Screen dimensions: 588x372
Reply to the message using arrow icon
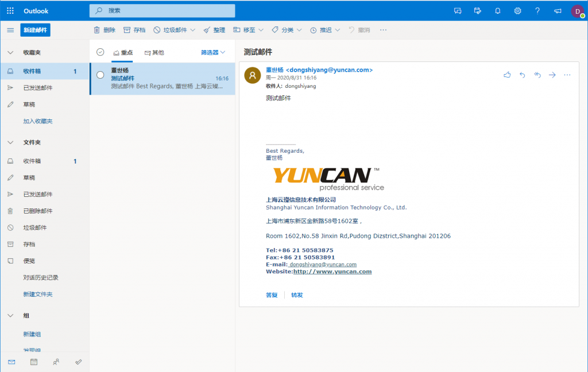pyautogui.click(x=523, y=75)
